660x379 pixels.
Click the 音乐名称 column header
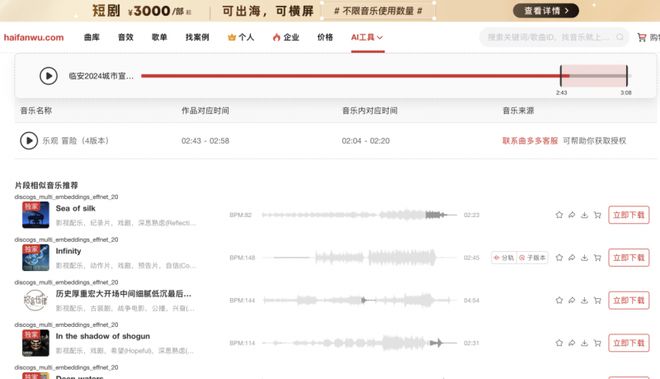tap(36, 110)
